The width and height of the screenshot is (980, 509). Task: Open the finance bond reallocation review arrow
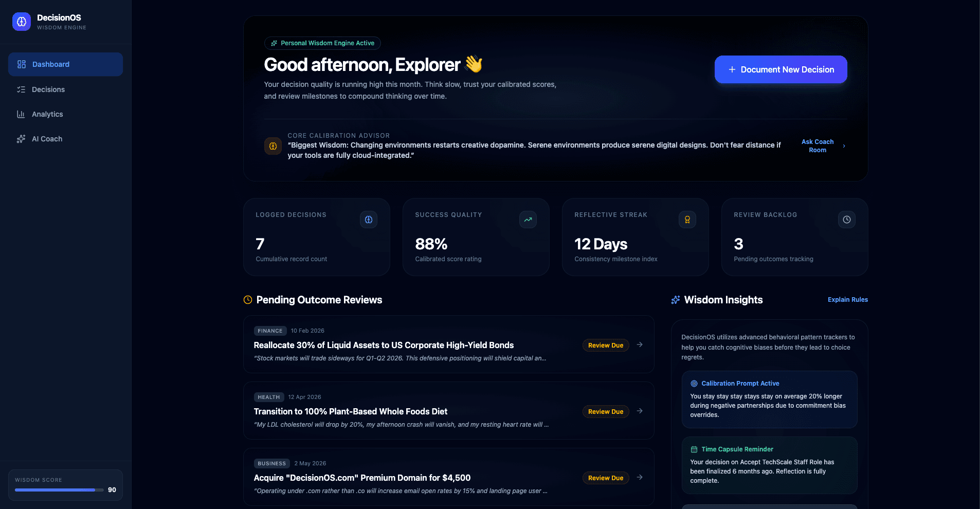[x=640, y=344]
